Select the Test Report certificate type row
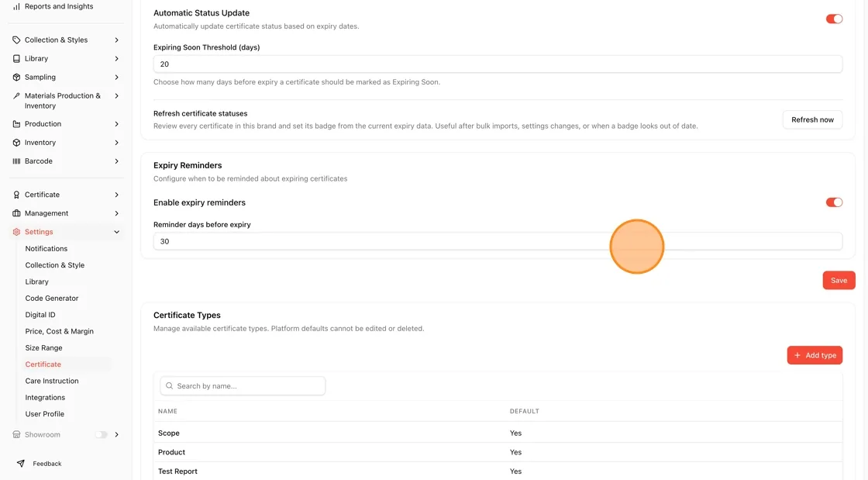Image resolution: width=868 pixels, height=480 pixels. click(x=498, y=471)
